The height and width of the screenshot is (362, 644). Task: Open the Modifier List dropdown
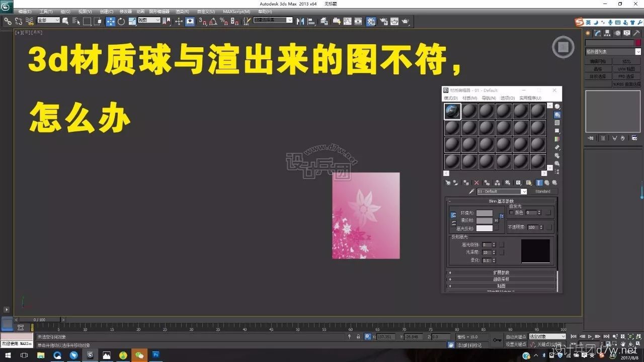pyautogui.click(x=613, y=52)
